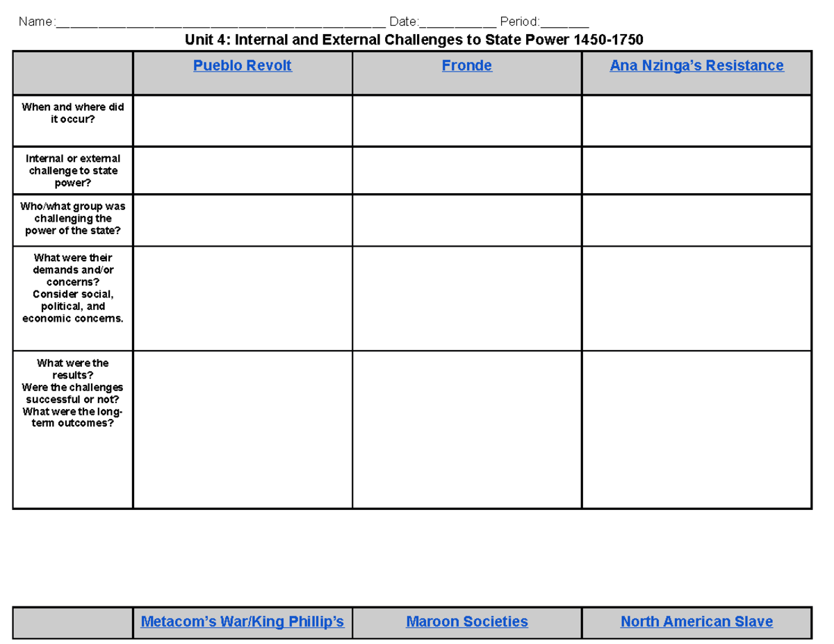Select Fronde's internal or external cell

[466, 170]
